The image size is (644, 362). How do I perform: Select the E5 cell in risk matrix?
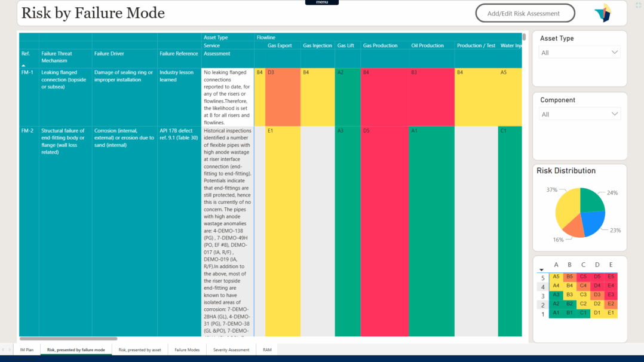(611, 277)
